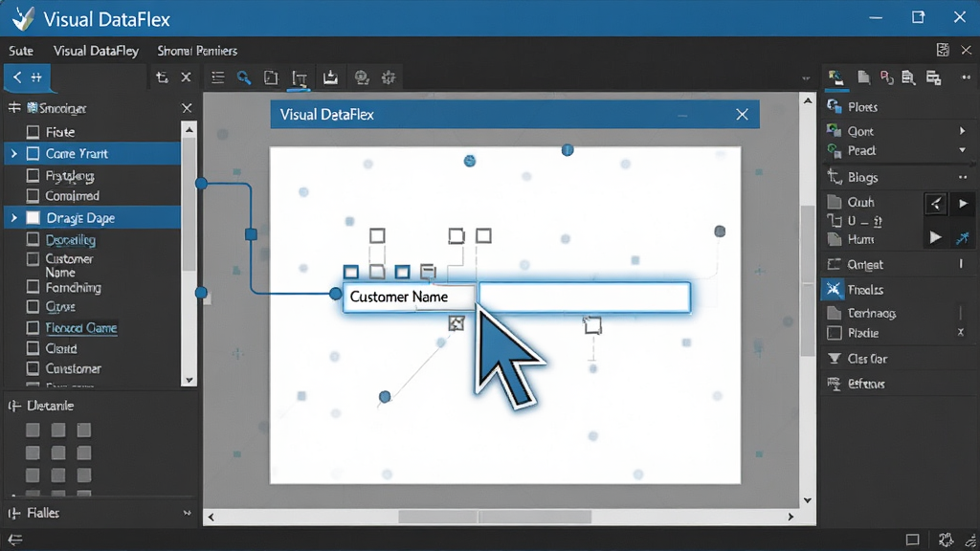The height and width of the screenshot is (551, 980).
Task: Click the import download toolbar icon
Action: [330, 77]
